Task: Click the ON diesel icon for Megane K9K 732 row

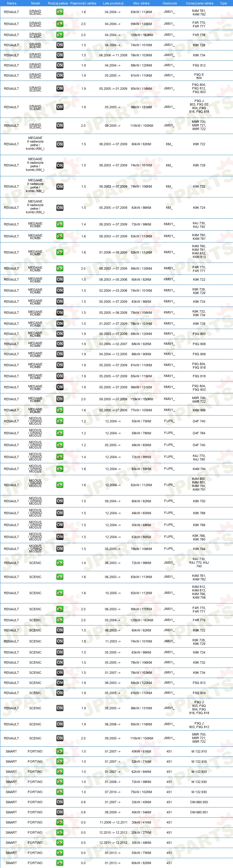Action: click(60, 186)
